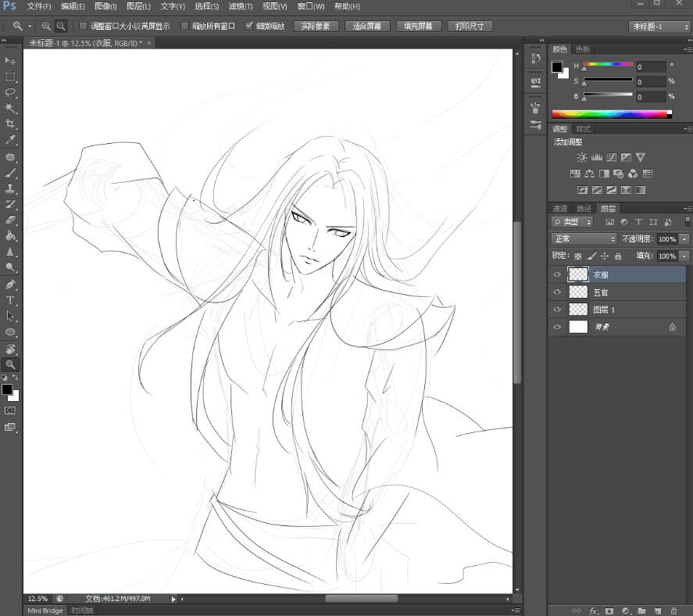Open layer filter 类型 dropdown
Screen dimensions: 693x616
[572, 222]
